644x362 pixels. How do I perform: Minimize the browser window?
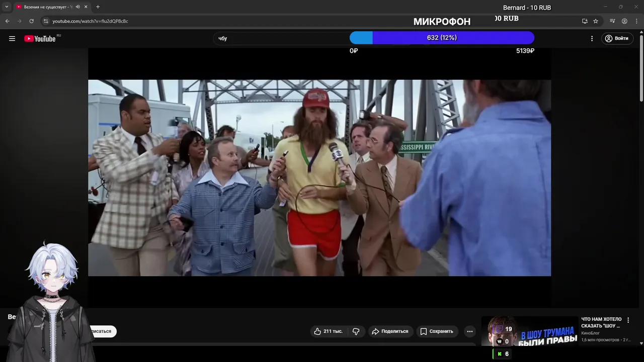(605, 7)
